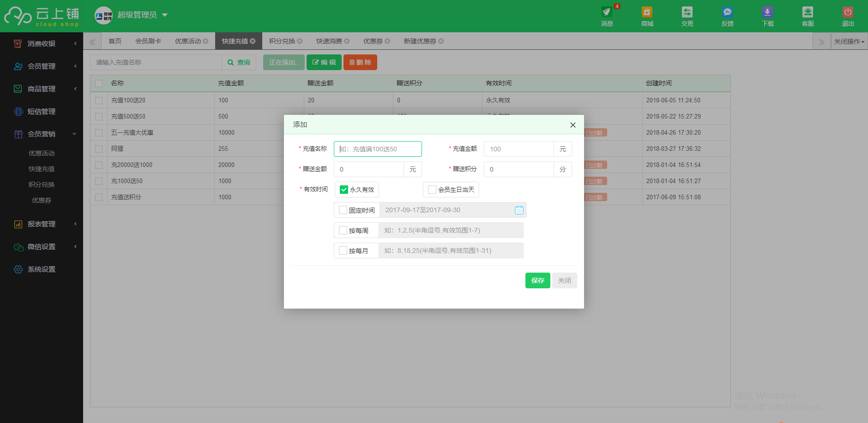Click the 报表管理 chart icon
Screen dimensions: 868x423
18,224
